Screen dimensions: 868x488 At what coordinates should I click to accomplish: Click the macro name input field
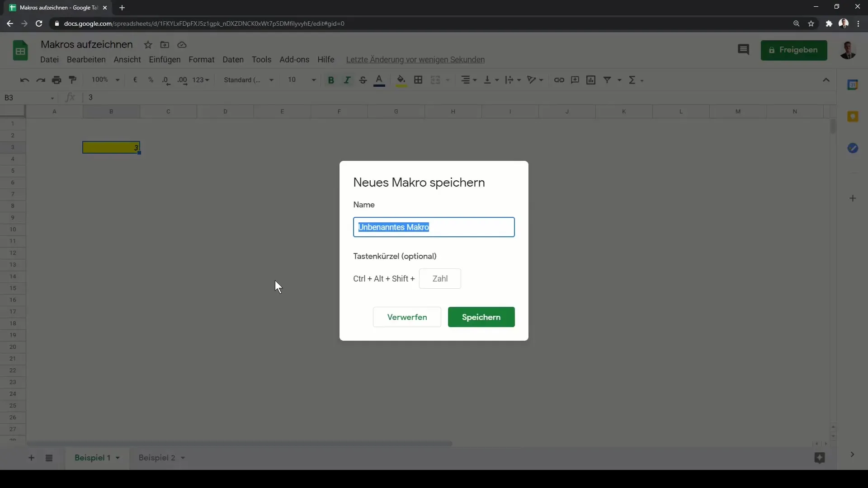(x=434, y=227)
